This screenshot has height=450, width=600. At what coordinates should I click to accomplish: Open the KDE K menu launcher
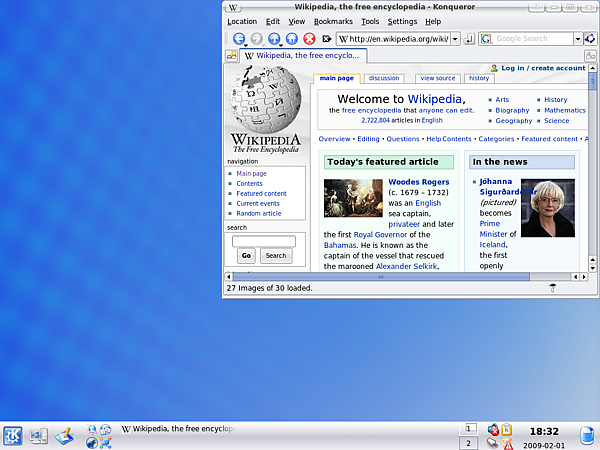coord(13,435)
